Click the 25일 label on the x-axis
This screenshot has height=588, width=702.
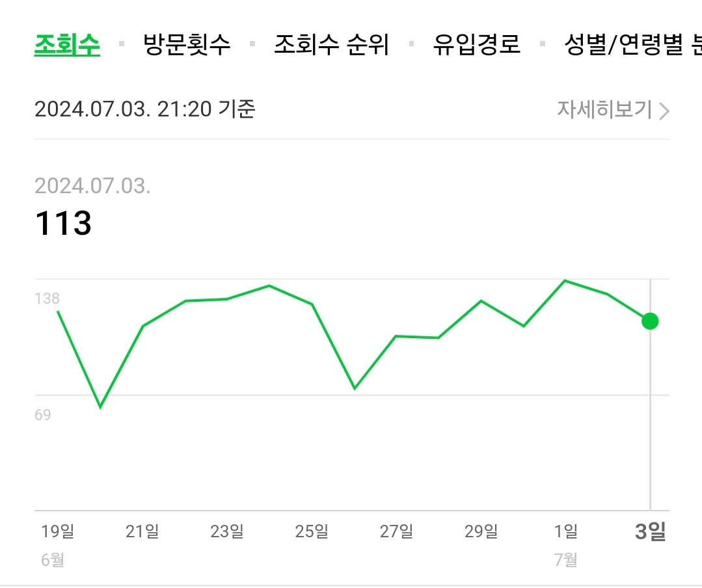[313, 530]
